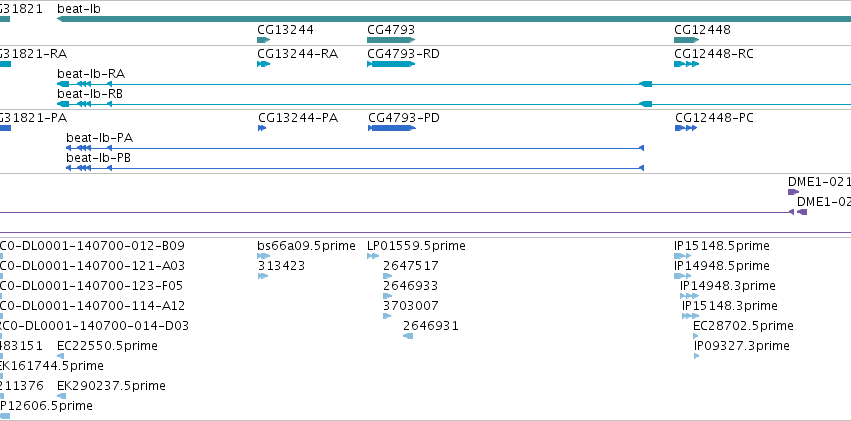Viewport: 851px width, 421px height.
Task: Click the beat-Ib gene name label
Action: click(79, 9)
